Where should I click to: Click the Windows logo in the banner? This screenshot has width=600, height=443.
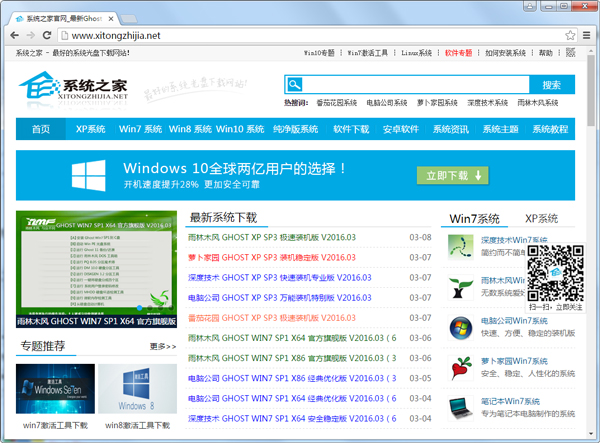(x=88, y=176)
